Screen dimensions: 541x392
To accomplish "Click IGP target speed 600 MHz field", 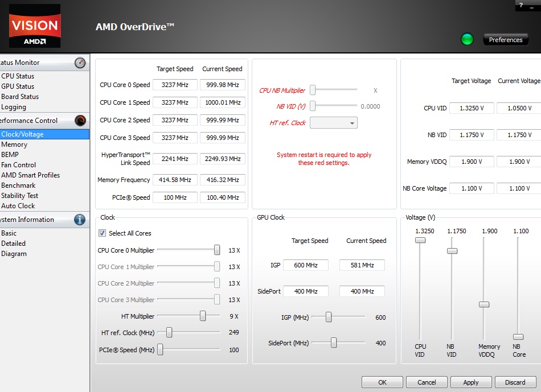I will coord(306,265).
